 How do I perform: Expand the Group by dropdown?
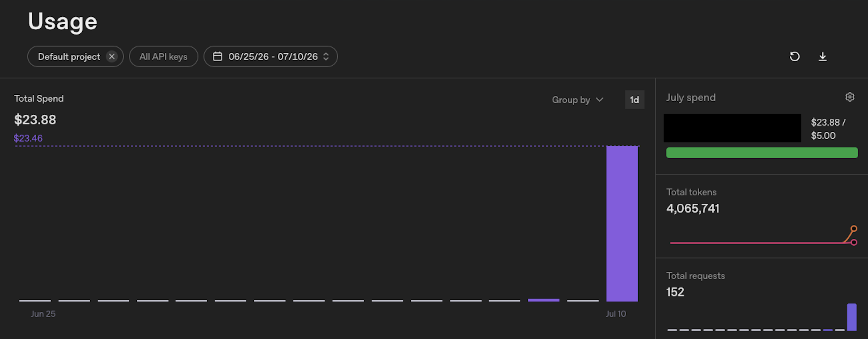[x=578, y=100]
